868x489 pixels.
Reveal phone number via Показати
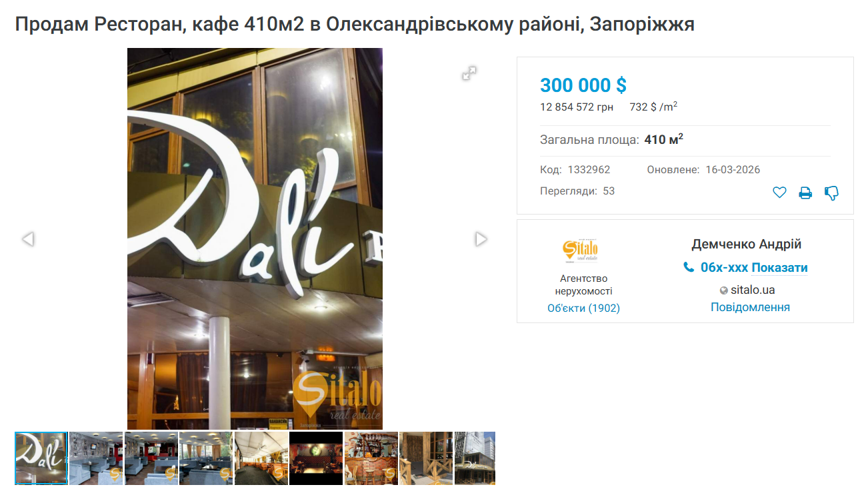[779, 268]
